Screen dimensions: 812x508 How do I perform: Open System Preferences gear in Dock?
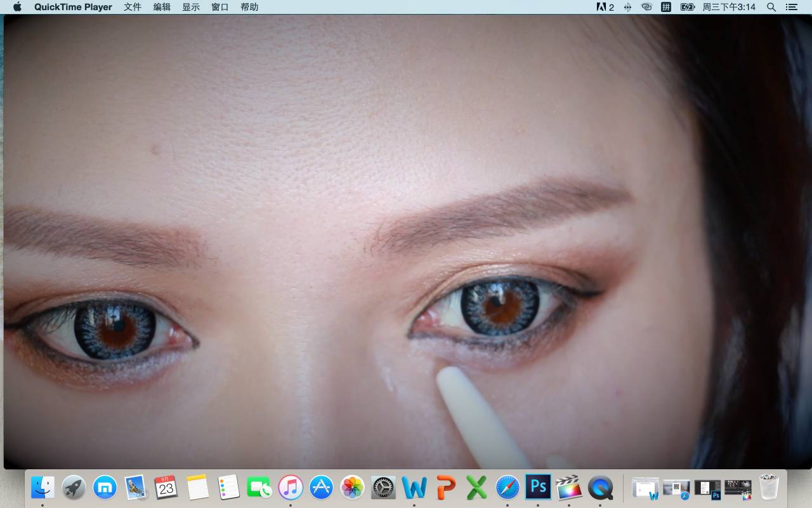pyautogui.click(x=383, y=488)
